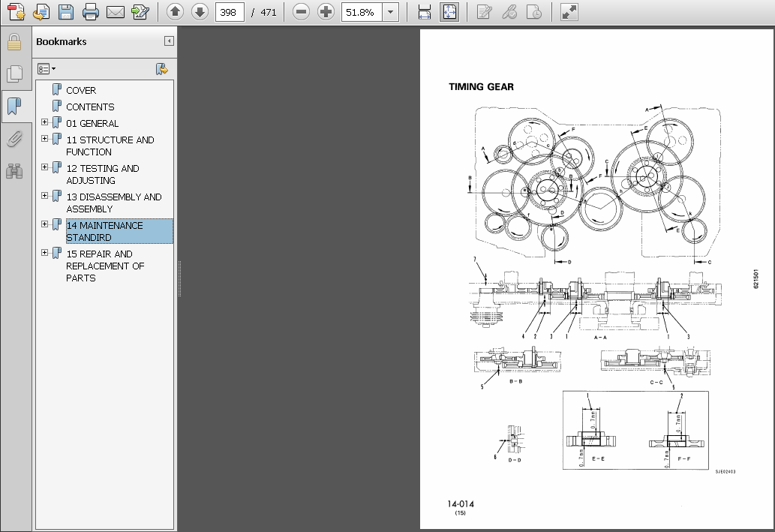Select 15 REPAIR AND REPLACEMENT OF PARTS bookmark
The image size is (775, 532).
[105, 266]
